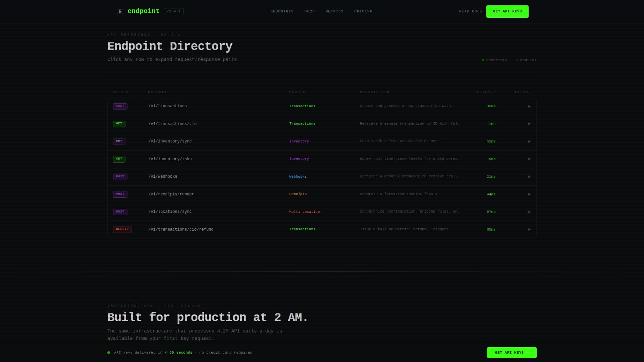This screenshot has width=644, height=362.
Task: Select the /v1/inventory/:sku endpoint path
Action: coord(170,159)
